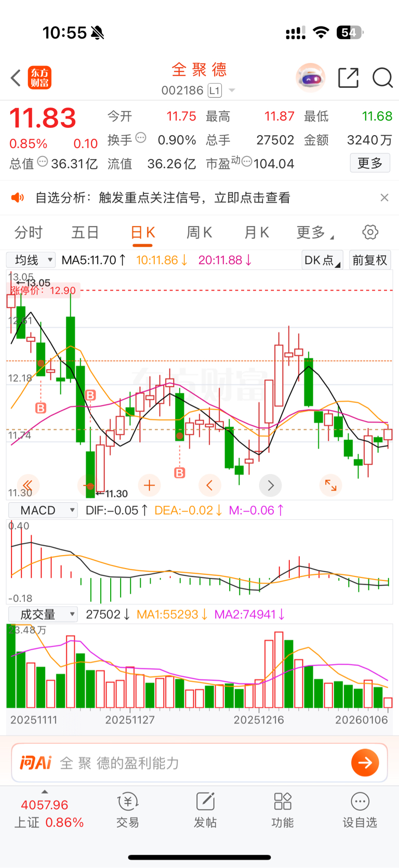Dismiss the 自选分析 notice banner
Viewport: 399px width, 868px height.
[x=384, y=198]
